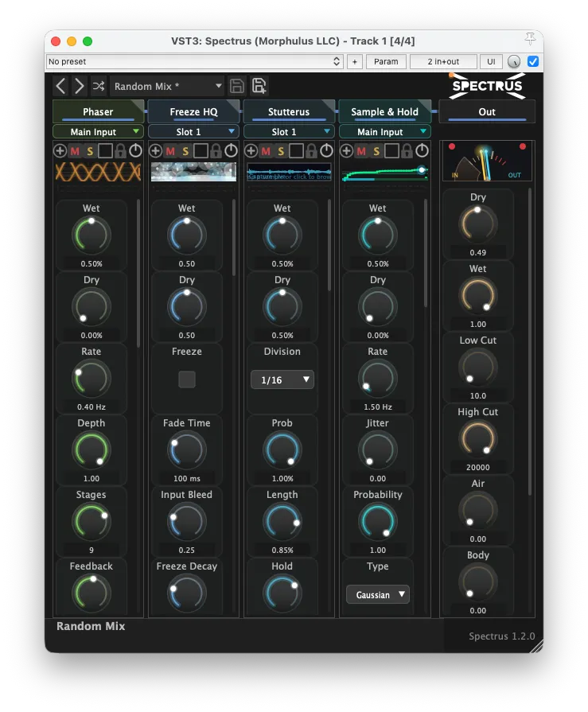The width and height of the screenshot is (588, 712).
Task: Click the UI button
Action: pos(491,61)
